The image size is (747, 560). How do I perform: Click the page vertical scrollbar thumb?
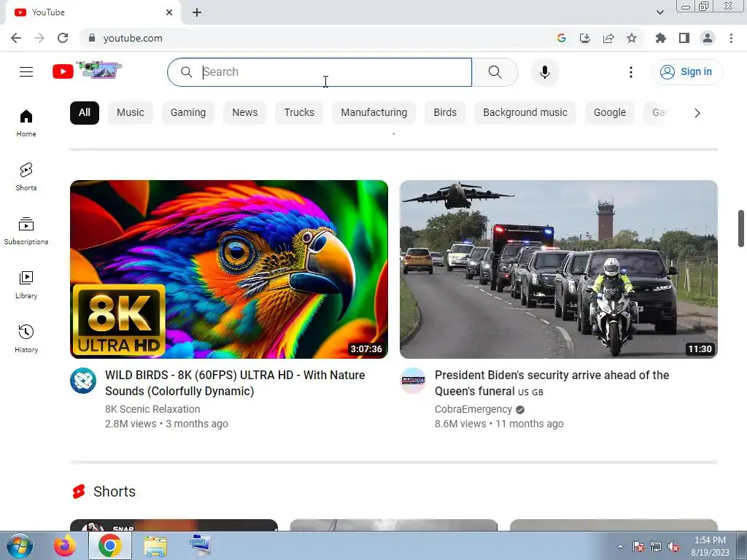[x=741, y=228]
